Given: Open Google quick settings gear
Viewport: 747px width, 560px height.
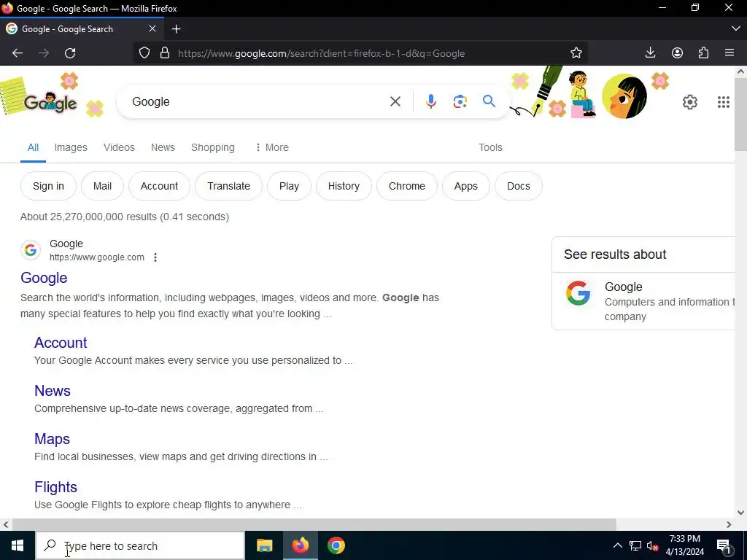Looking at the screenshot, I should click(x=689, y=102).
